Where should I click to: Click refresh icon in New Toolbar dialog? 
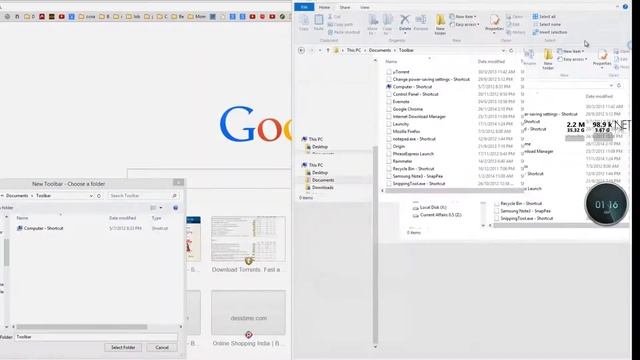click(x=99, y=196)
